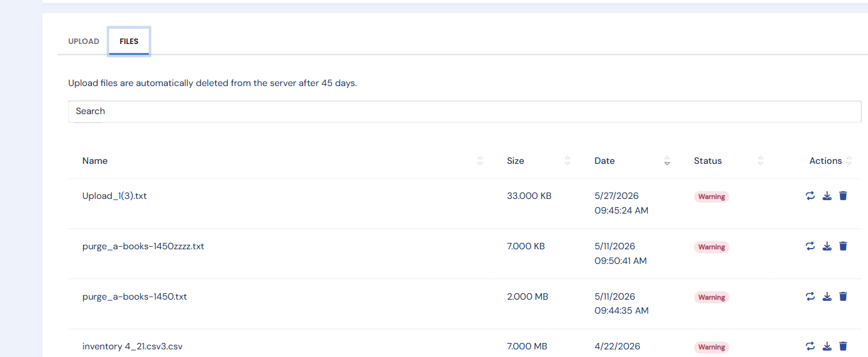Click the 7.000 MB size value

pos(527,346)
